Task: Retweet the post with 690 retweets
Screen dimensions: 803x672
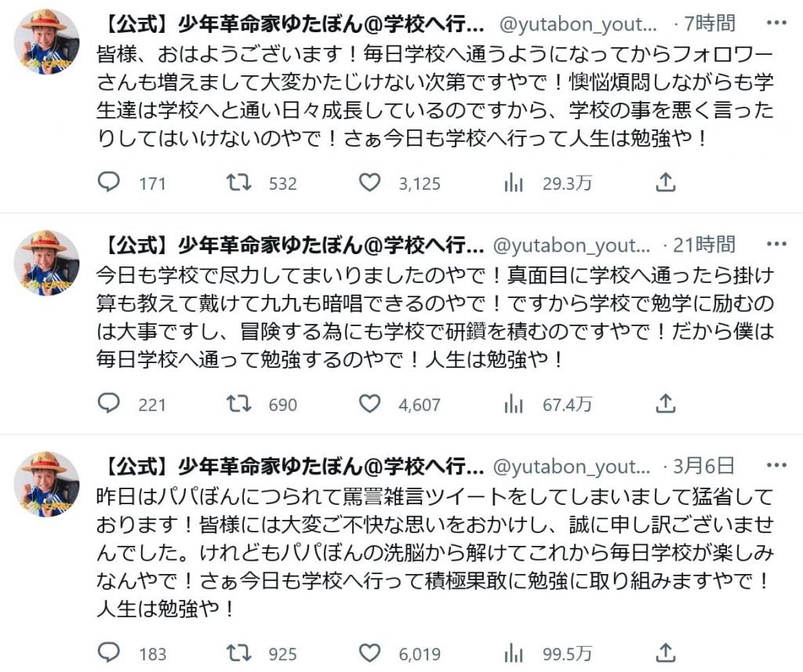Action: 238,404
